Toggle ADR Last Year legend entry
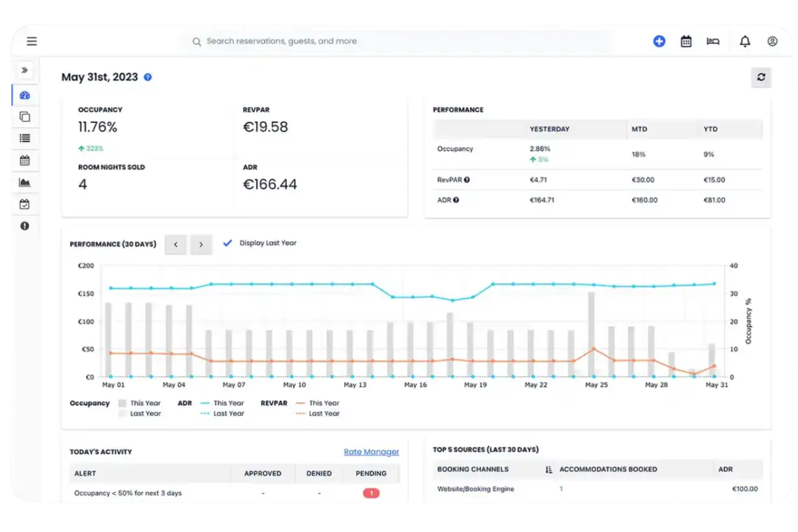This screenshot has height=532, width=798. tap(222, 413)
